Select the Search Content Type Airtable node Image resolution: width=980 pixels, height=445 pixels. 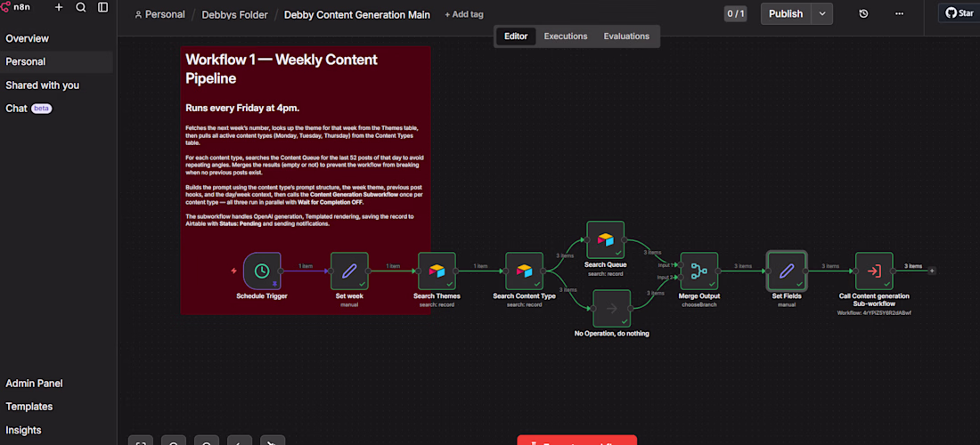tap(525, 271)
